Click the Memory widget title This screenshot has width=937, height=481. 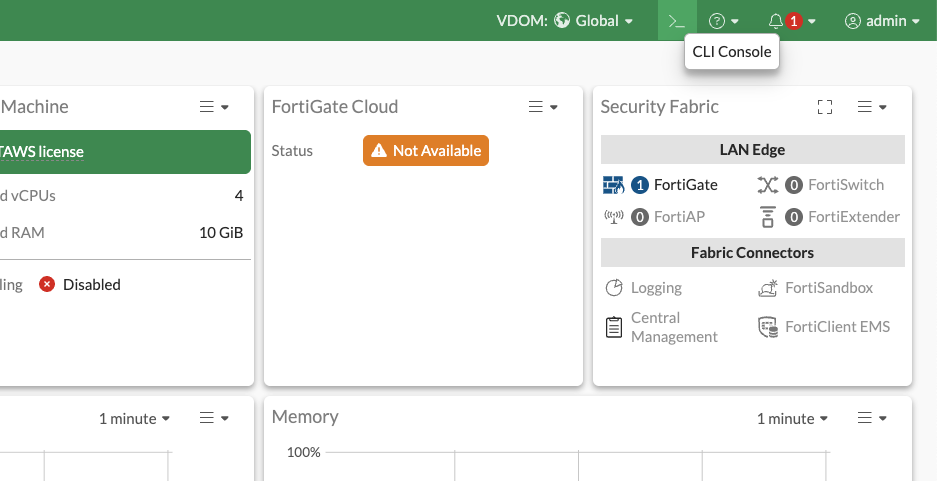click(x=305, y=417)
